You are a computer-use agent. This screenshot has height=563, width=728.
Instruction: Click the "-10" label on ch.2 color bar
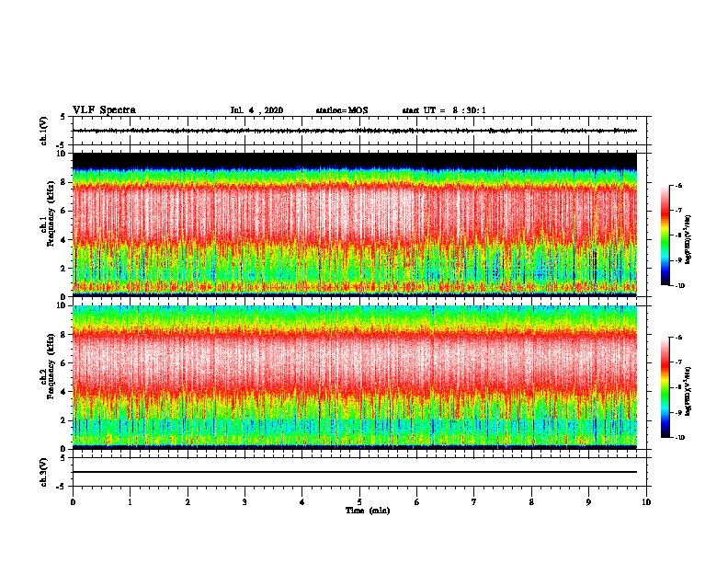click(679, 438)
